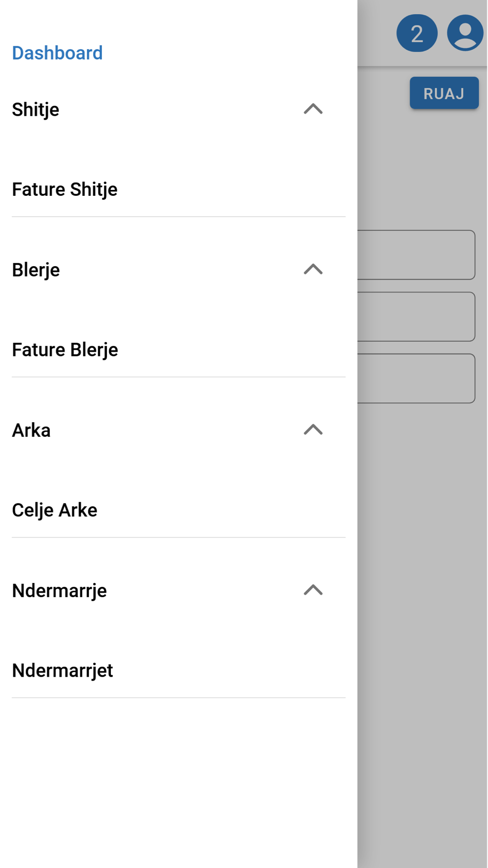Focus the topmost outlined input field
Viewport: 488px width, 868px height.
point(416,255)
